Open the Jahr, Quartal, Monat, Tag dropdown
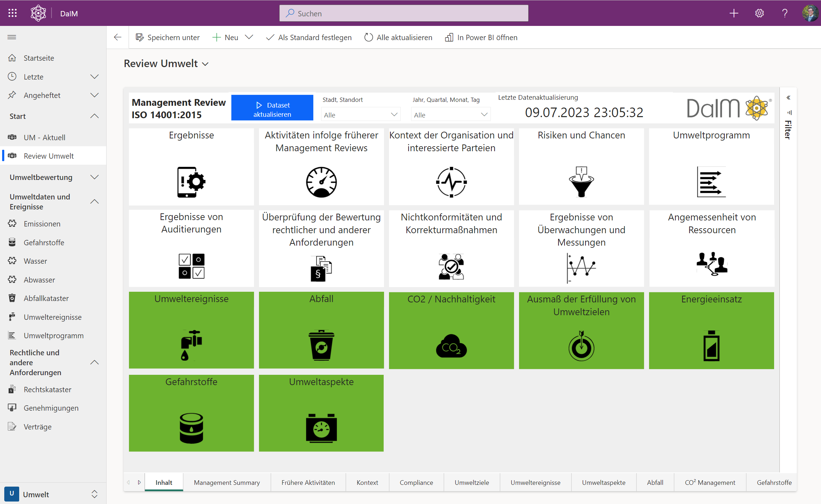 (450, 114)
